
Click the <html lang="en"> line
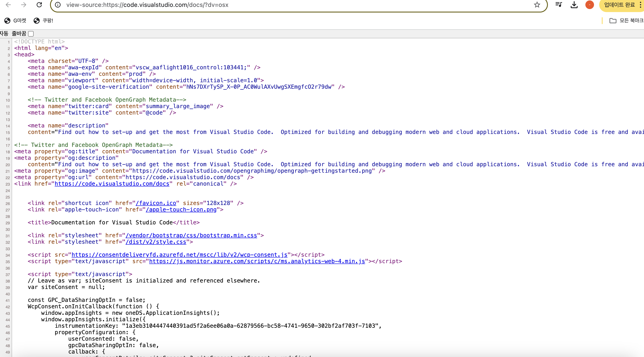[41, 48]
